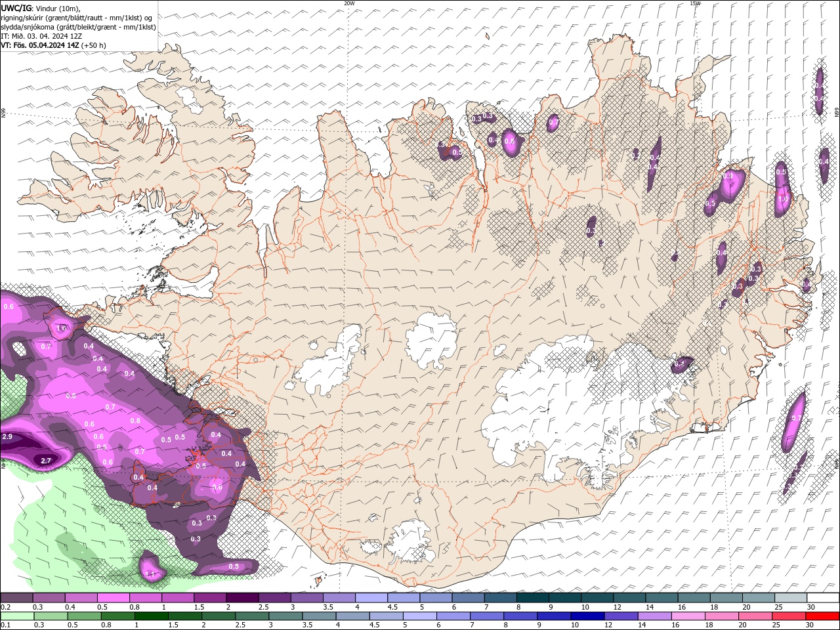Image resolution: width=840 pixels, height=630 pixels.
Task: Select the 'slydda/snjókoma' legend description line
Action: point(78,27)
